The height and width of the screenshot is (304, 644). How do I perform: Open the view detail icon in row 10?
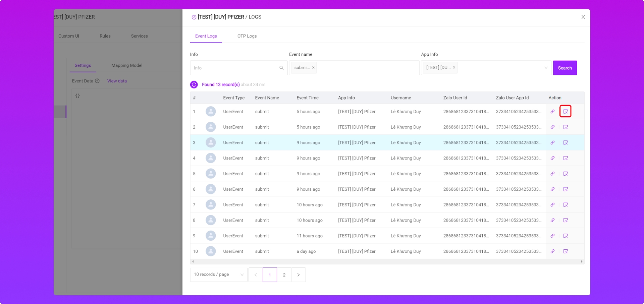566,251
